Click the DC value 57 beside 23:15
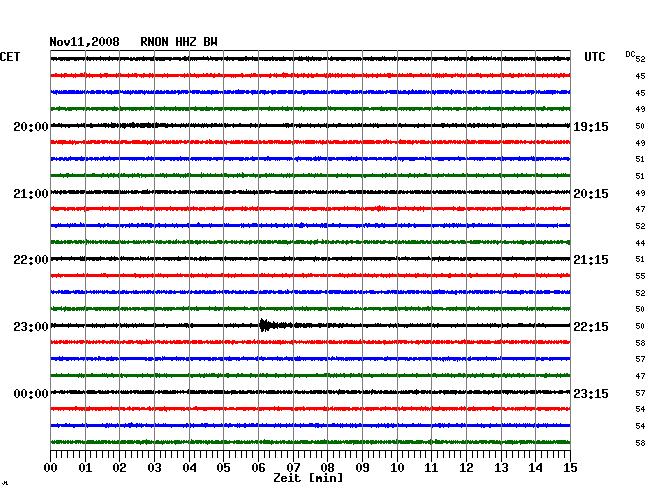 point(640,393)
